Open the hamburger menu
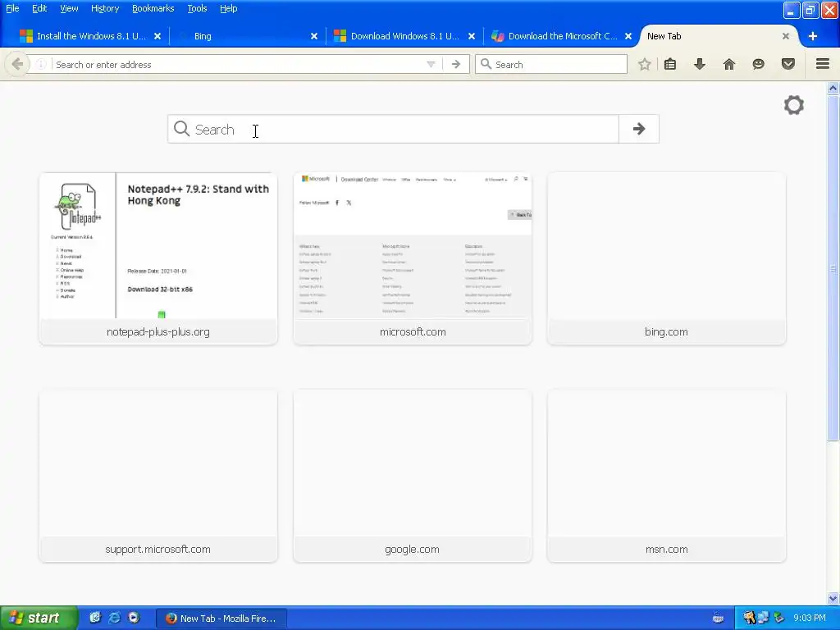Image resolution: width=840 pixels, height=630 pixels. [x=823, y=64]
